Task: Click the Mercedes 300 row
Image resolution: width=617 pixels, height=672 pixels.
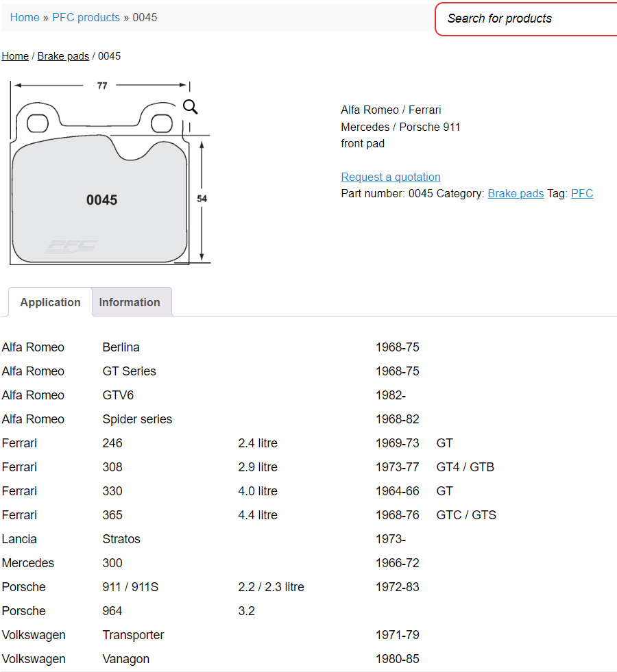Action: tap(112, 563)
